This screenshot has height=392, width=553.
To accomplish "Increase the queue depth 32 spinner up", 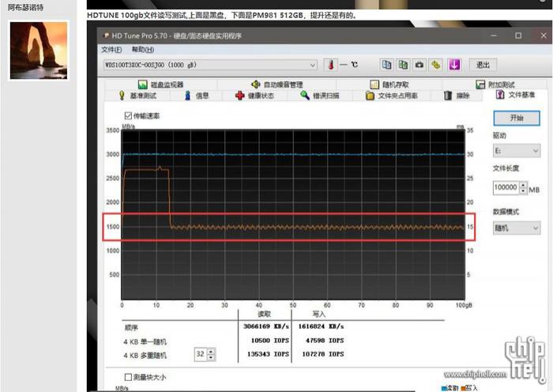I will [x=211, y=352].
